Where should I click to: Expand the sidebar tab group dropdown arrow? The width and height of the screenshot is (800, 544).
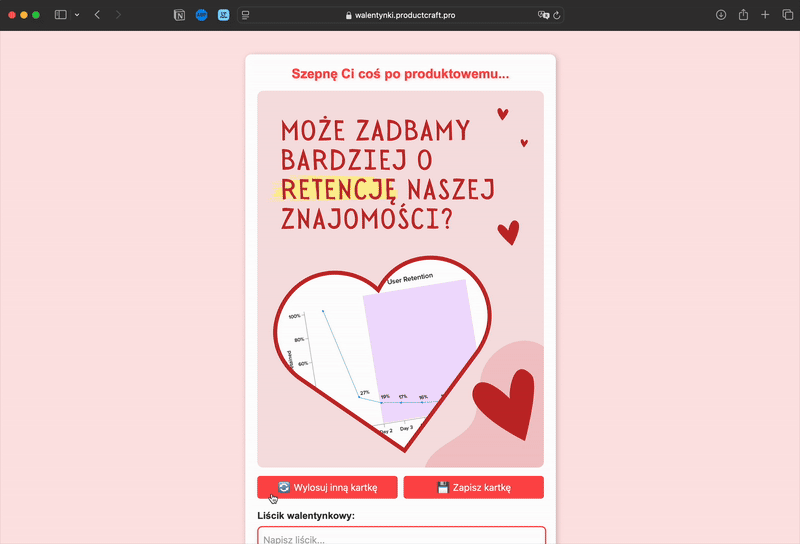(x=77, y=15)
